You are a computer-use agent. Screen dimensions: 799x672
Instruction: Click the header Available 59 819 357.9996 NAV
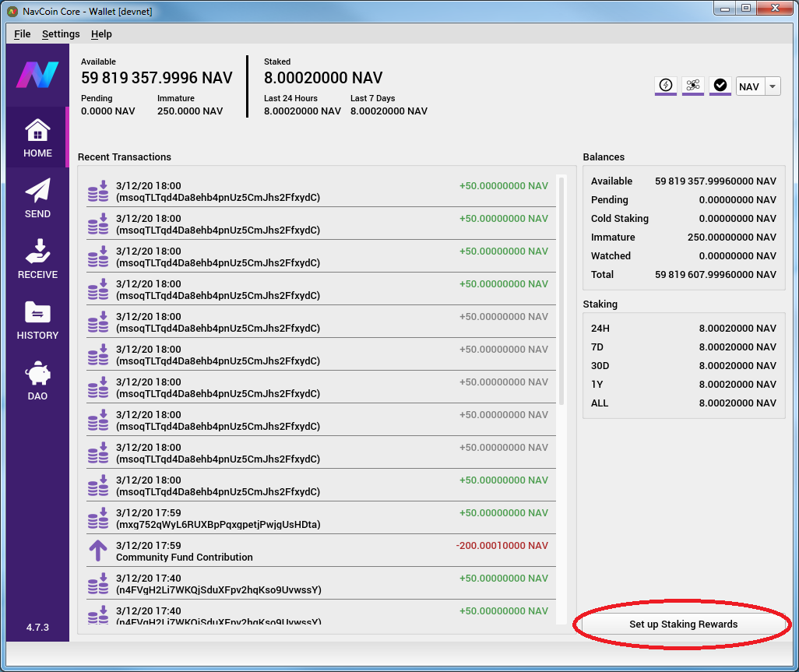point(157,78)
